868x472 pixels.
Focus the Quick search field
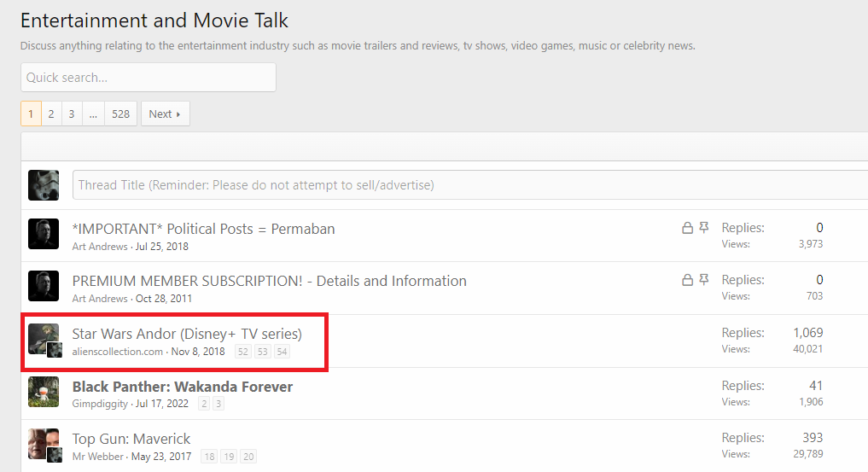[x=149, y=78]
